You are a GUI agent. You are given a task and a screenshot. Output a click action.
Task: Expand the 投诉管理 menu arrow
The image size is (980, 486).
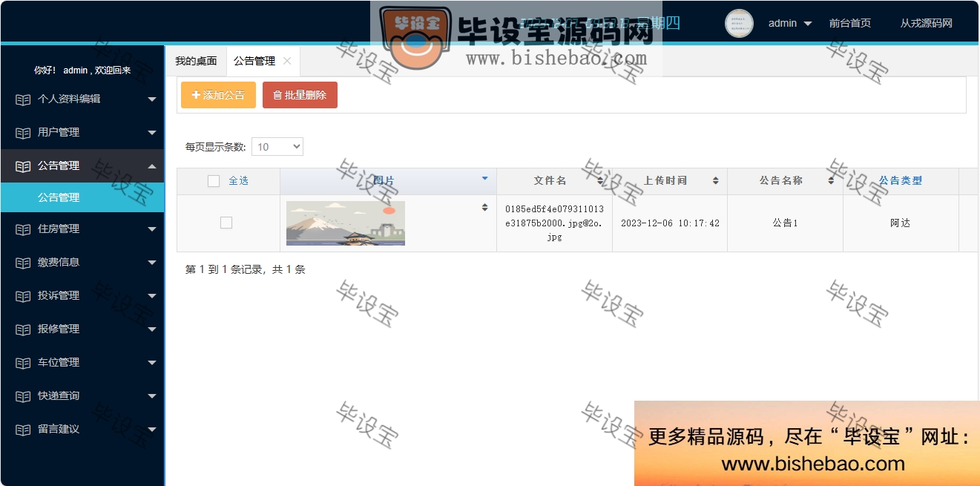(x=152, y=296)
